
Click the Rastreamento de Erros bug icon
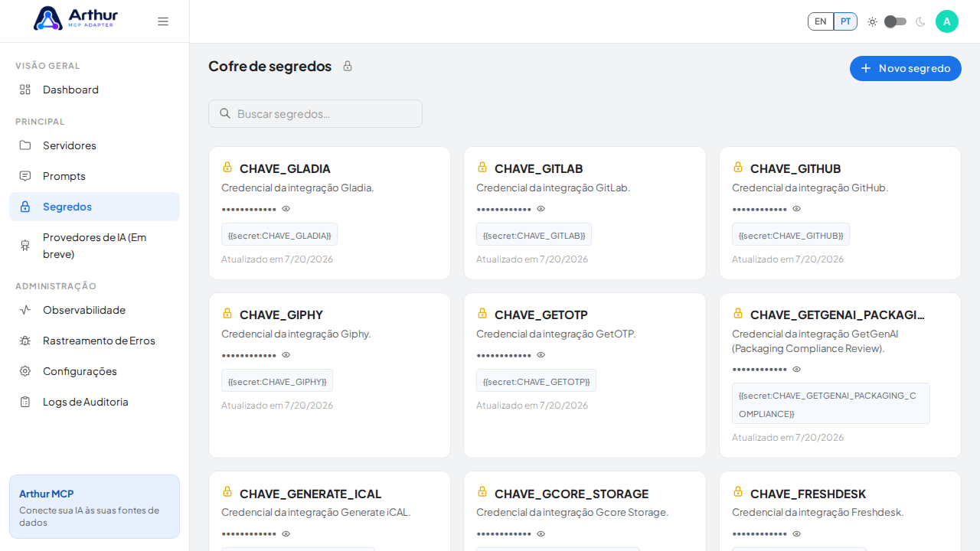click(x=25, y=341)
